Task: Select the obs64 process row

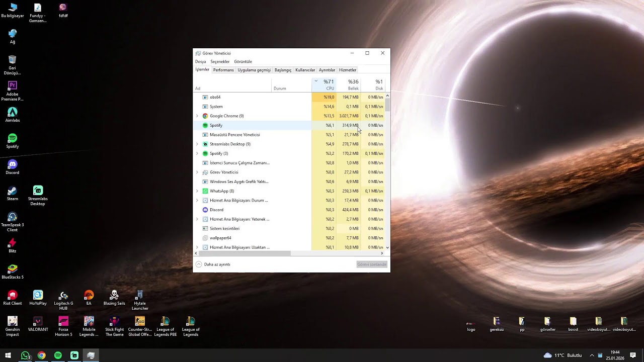Action: (x=289, y=97)
